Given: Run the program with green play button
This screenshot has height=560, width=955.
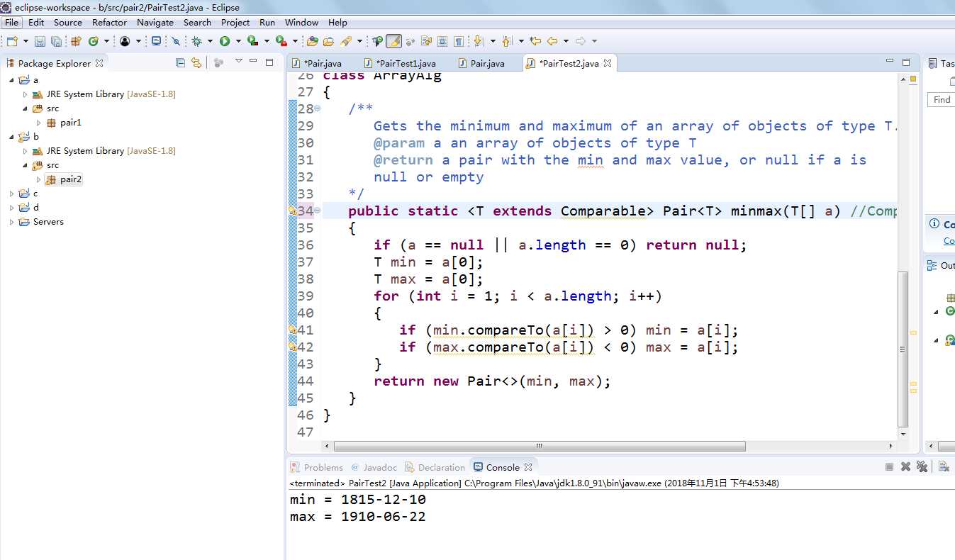Looking at the screenshot, I should click(225, 41).
